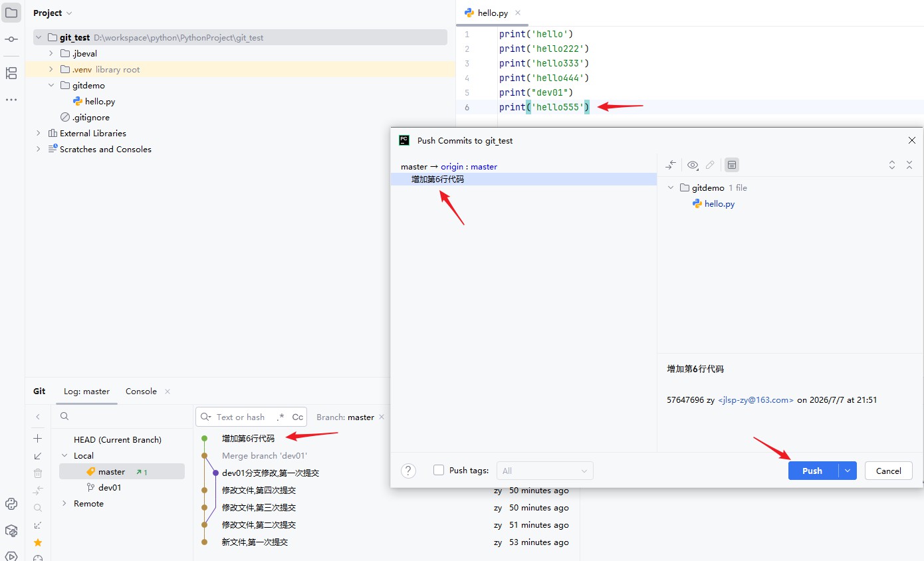
Task: Click the Push button
Action: 813,471
